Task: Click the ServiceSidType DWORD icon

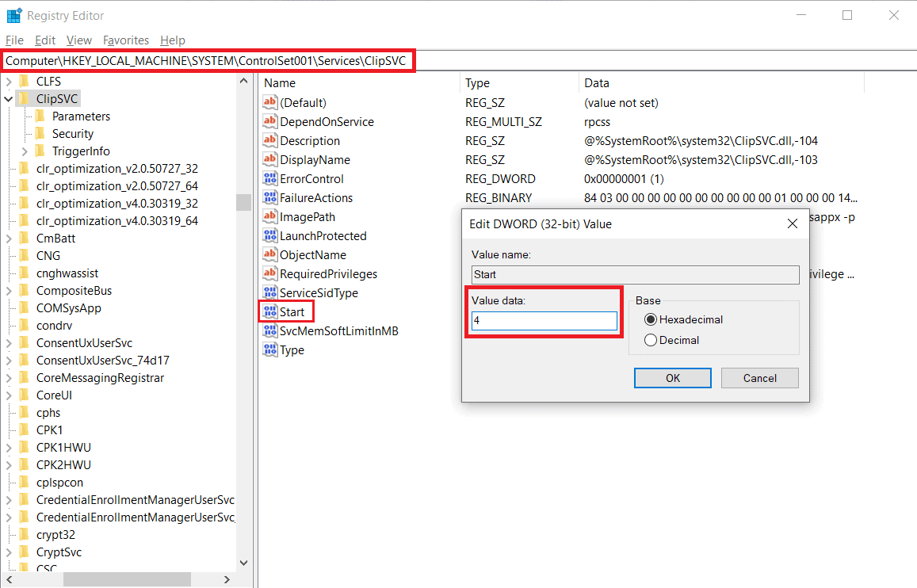Action: [x=269, y=293]
